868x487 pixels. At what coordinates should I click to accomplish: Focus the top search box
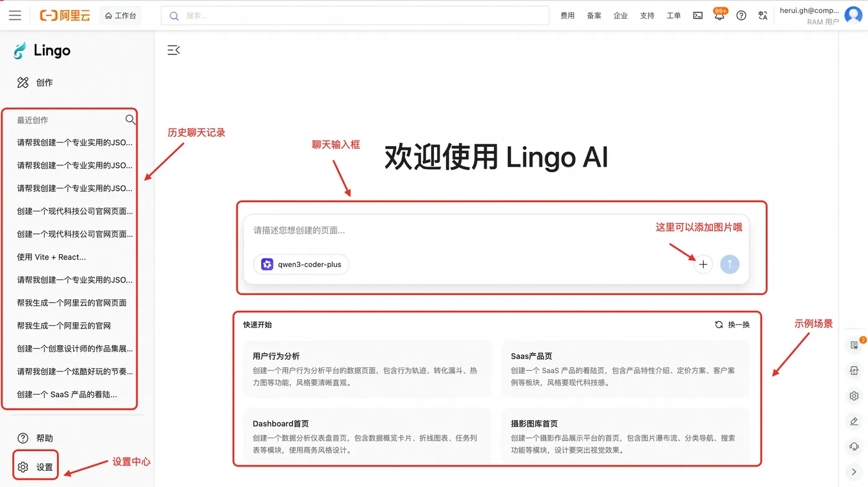(355, 15)
